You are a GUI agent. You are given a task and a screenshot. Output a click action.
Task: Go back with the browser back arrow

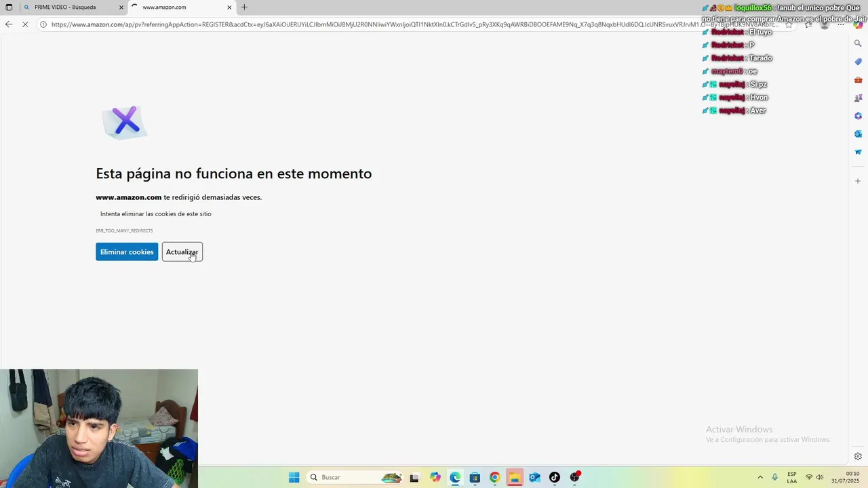[x=9, y=24]
